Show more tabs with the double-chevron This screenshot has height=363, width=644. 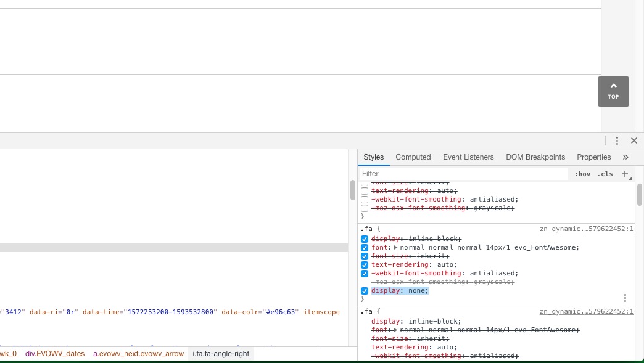(625, 157)
